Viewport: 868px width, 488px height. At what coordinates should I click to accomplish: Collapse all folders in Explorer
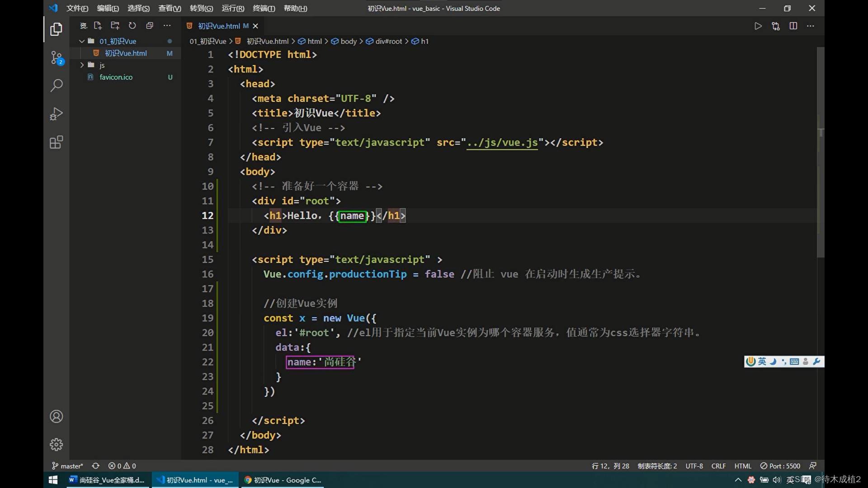click(150, 26)
